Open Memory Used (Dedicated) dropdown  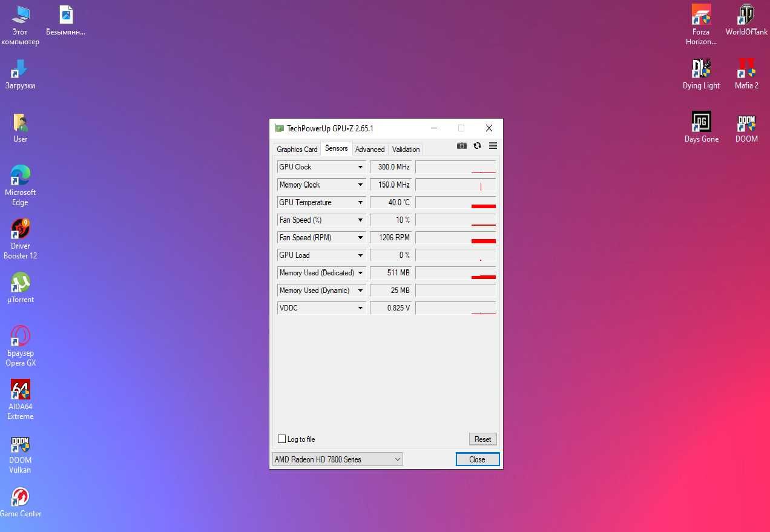pos(360,272)
